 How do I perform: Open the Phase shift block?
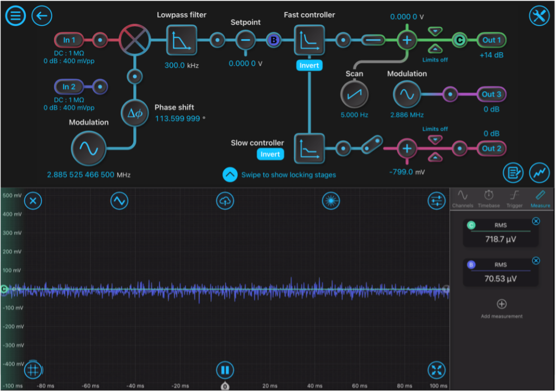click(x=134, y=113)
